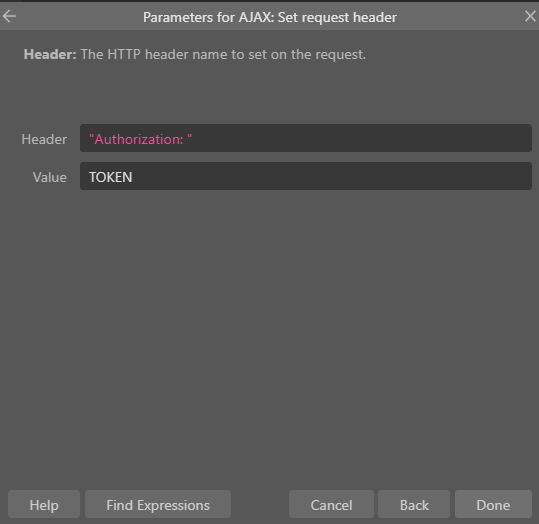Click the "Authorization: " string text
539x524 pixels.
(x=141, y=139)
